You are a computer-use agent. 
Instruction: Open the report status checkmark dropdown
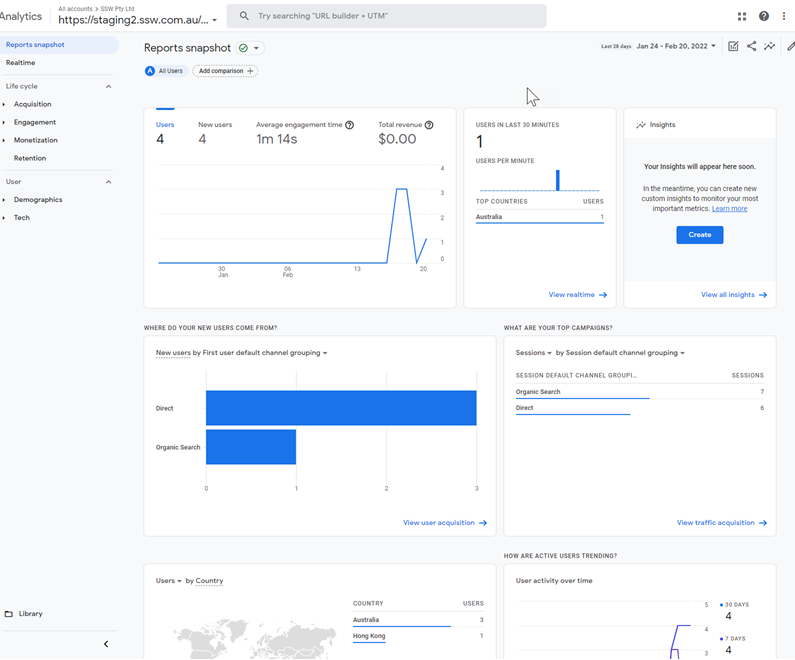pos(250,48)
